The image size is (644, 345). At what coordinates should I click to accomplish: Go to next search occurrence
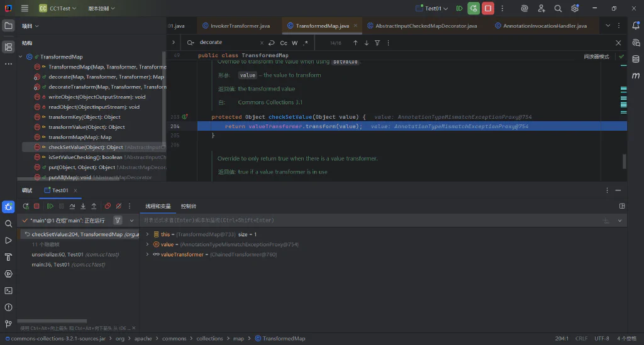pyautogui.click(x=367, y=43)
